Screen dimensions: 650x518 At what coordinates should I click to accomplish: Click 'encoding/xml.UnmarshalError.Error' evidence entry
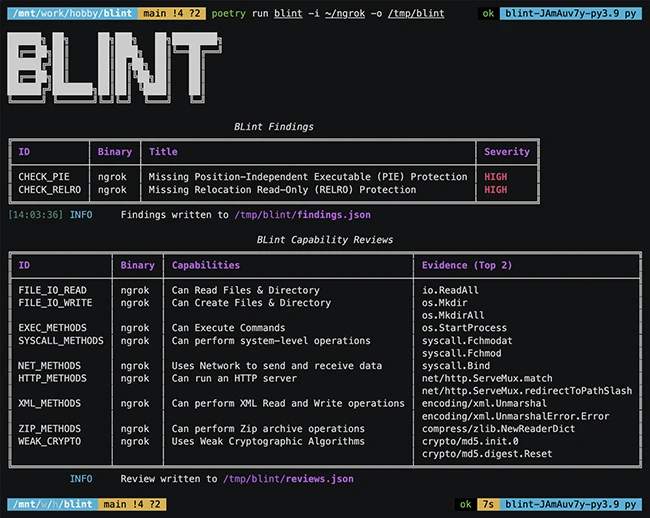(x=515, y=416)
